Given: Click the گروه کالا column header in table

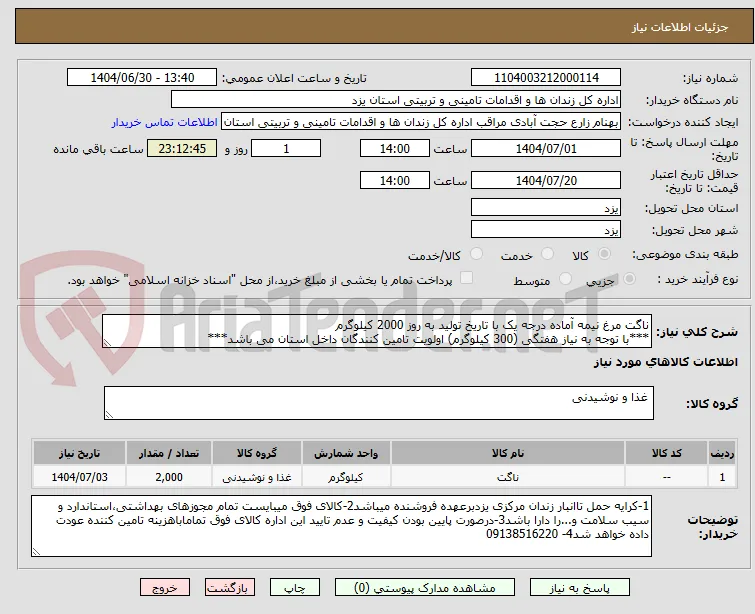Looking at the screenshot, I should tap(257, 453).
